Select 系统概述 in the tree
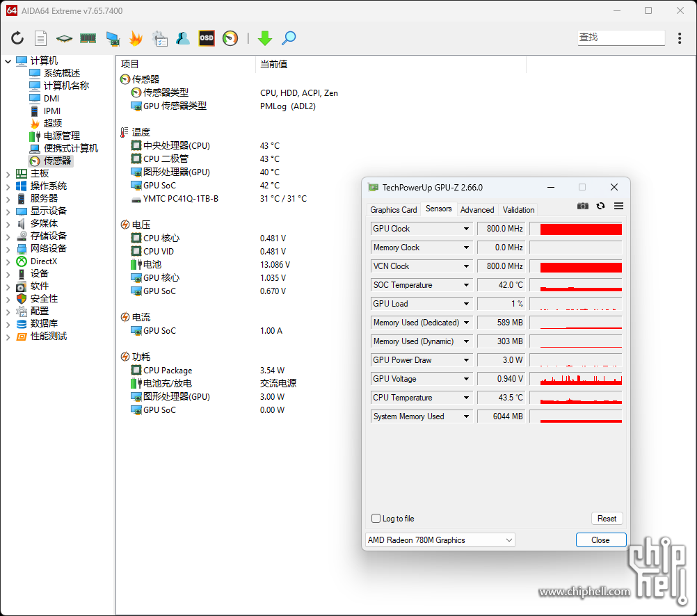Screen dimensions: 697x616 coord(62,73)
